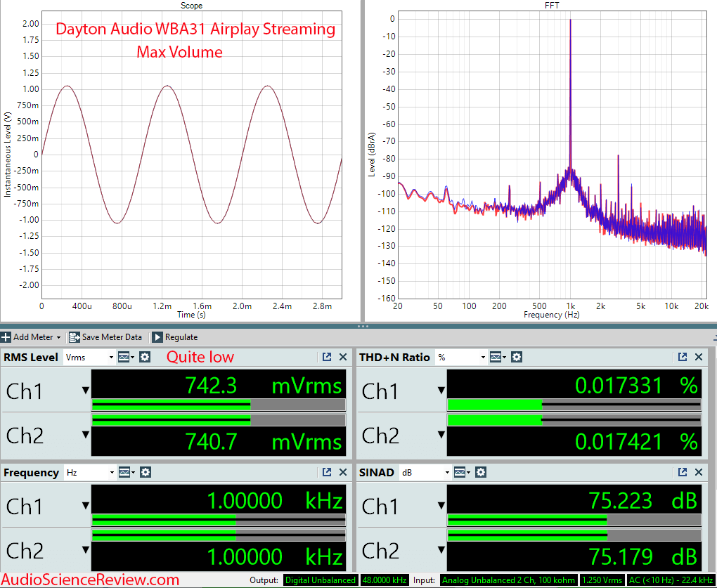Click AC (<10 Hz) - 22.4 kHz filter setting
Viewport: 717px width, 588px height.
(x=671, y=580)
